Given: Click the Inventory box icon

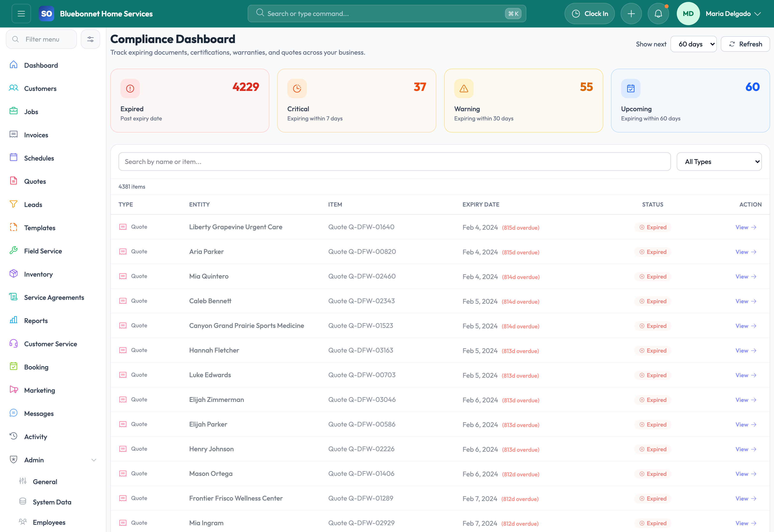Looking at the screenshot, I should 13,274.
